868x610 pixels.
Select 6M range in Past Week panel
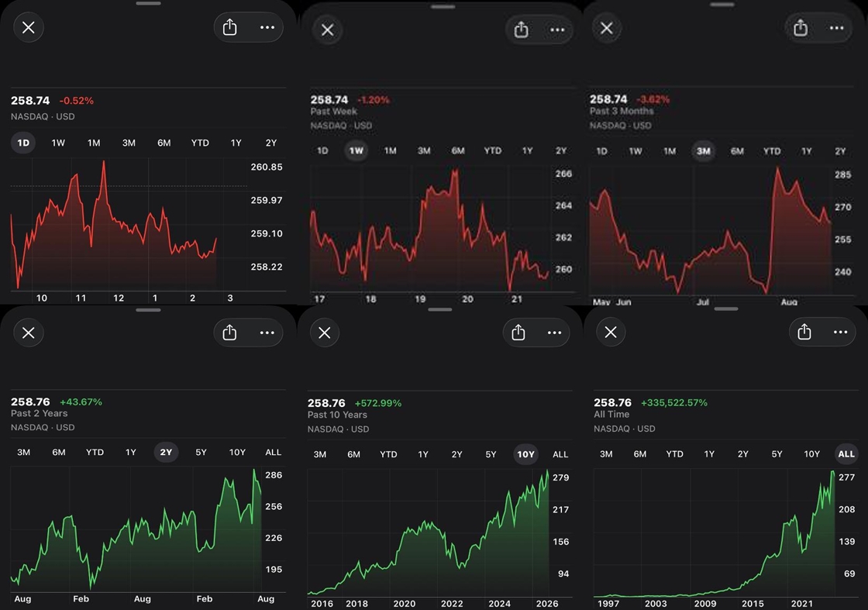pos(458,150)
